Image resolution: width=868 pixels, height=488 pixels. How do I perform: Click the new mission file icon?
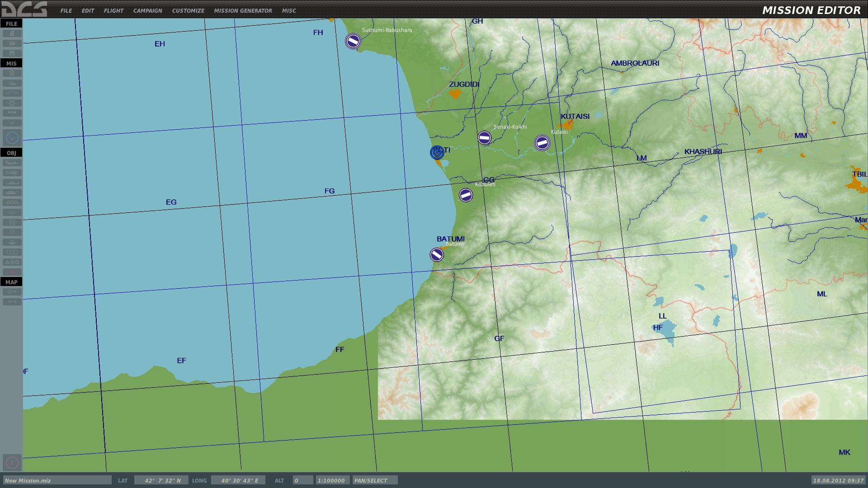[12, 33]
